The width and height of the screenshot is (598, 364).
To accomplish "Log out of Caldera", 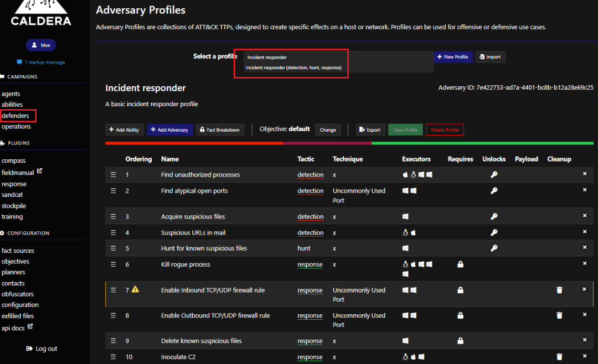I will (x=42, y=349).
